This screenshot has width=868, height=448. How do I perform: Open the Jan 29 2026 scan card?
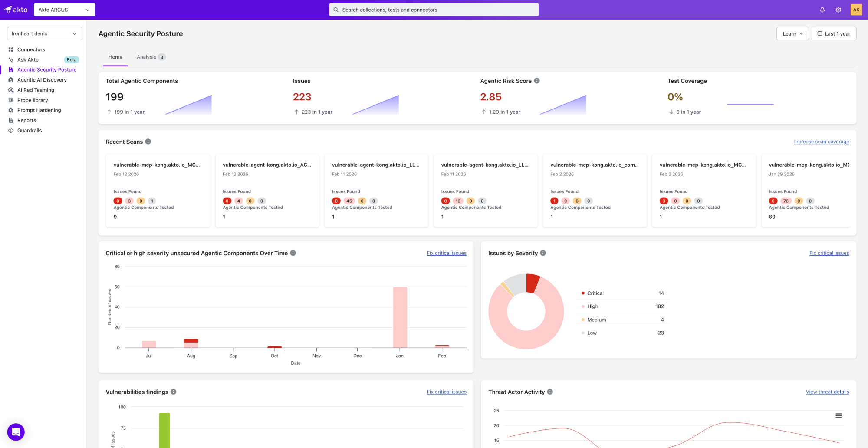click(806, 191)
